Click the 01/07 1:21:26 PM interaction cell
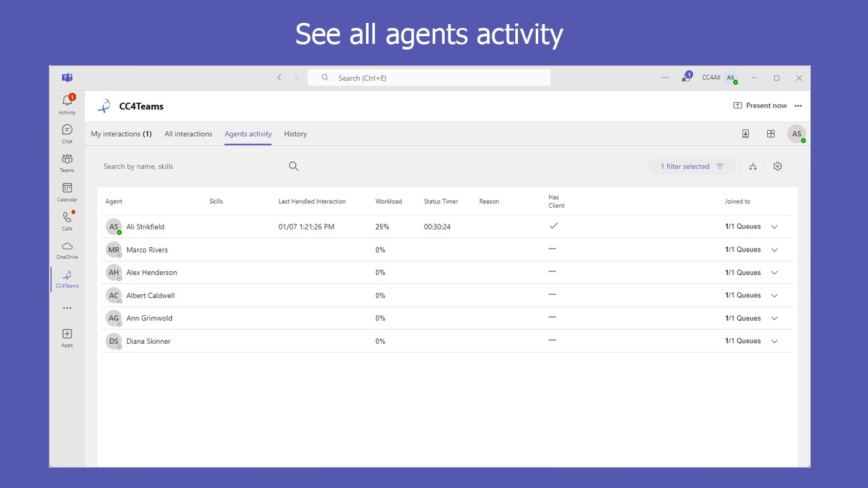 tap(306, 227)
